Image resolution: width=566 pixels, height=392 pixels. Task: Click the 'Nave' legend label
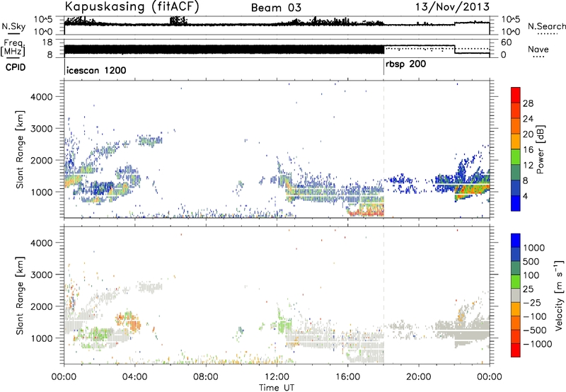pyautogui.click(x=538, y=50)
